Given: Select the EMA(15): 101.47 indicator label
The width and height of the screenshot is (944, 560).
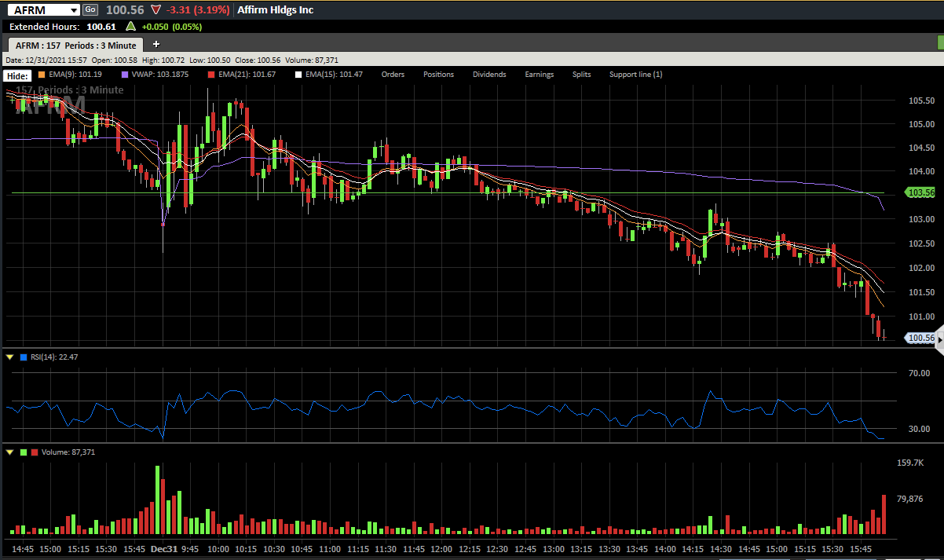Looking at the screenshot, I should (x=334, y=75).
